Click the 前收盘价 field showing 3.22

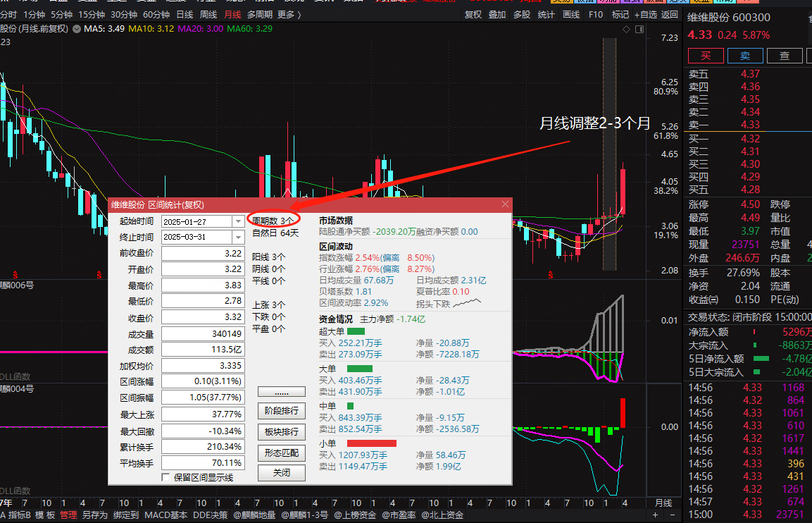tap(203, 254)
